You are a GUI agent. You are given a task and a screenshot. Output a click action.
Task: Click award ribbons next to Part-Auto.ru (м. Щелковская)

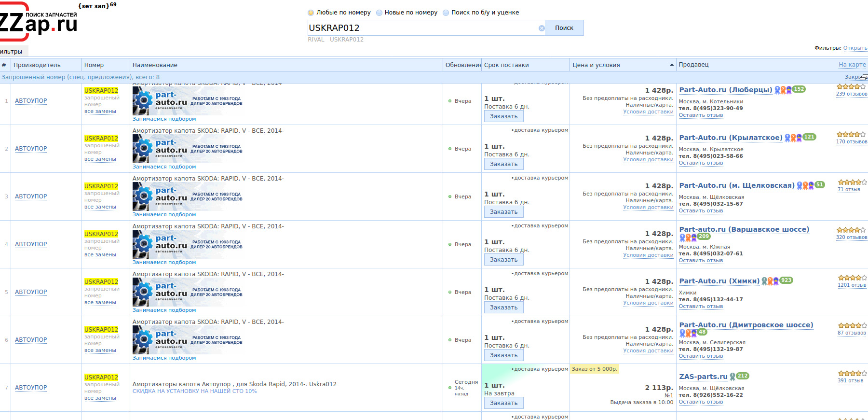pyautogui.click(x=805, y=185)
